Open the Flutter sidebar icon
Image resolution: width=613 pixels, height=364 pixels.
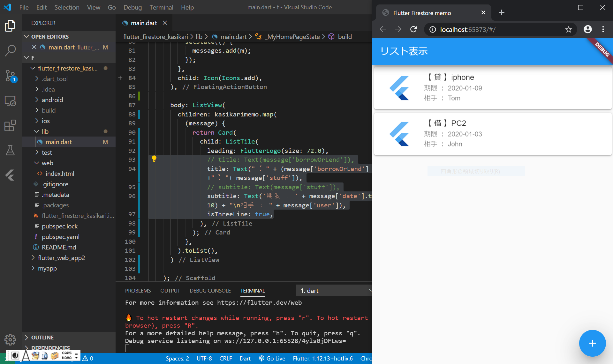[10, 175]
